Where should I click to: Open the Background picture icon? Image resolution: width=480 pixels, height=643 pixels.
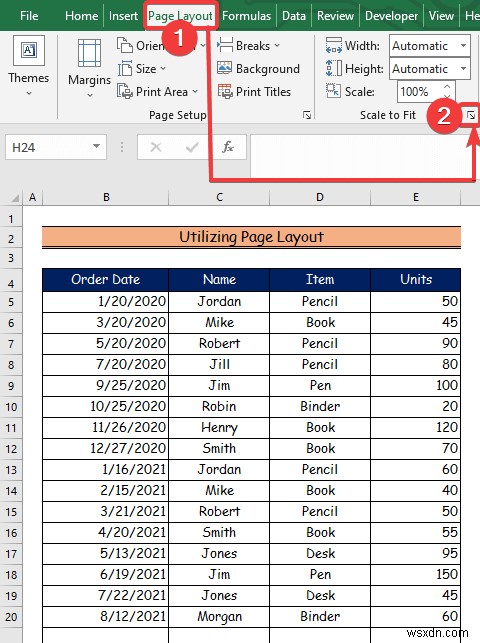(x=224, y=68)
